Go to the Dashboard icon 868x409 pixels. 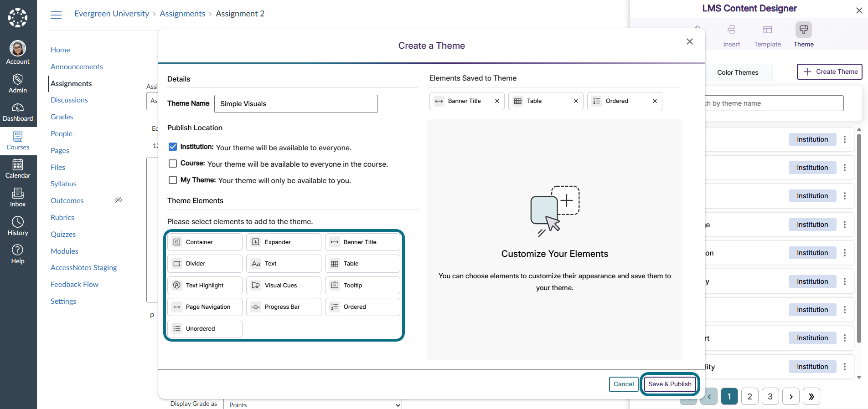(18, 112)
